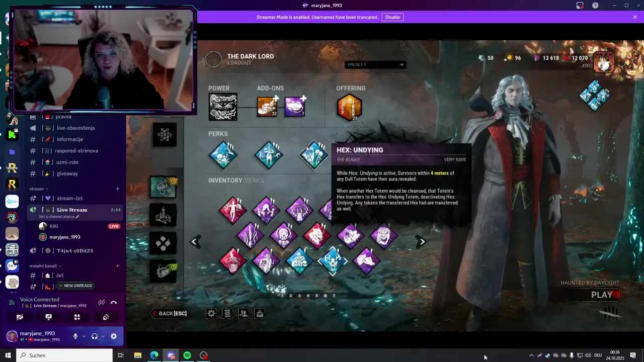Open Spotify from the taskbar
The image size is (644, 362).
click(x=187, y=355)
